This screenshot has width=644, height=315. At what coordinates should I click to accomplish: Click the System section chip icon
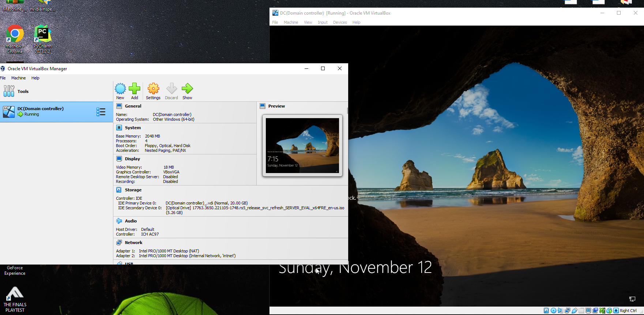[x=119, y=128]
